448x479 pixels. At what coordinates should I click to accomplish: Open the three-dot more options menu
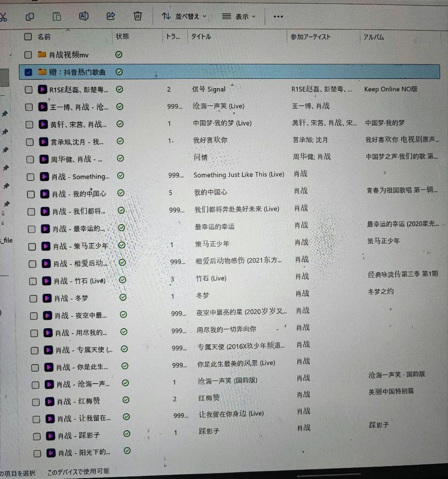(278, 17)
